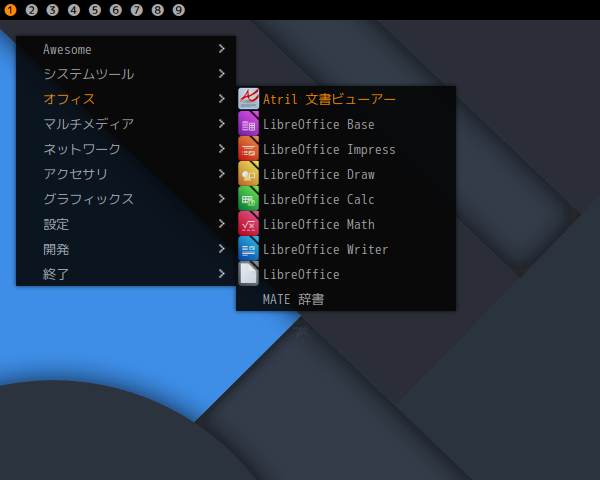600x480 pixels.
Task: Click the LibreOffice Impress icon
Action: click(x=248, y=149)
